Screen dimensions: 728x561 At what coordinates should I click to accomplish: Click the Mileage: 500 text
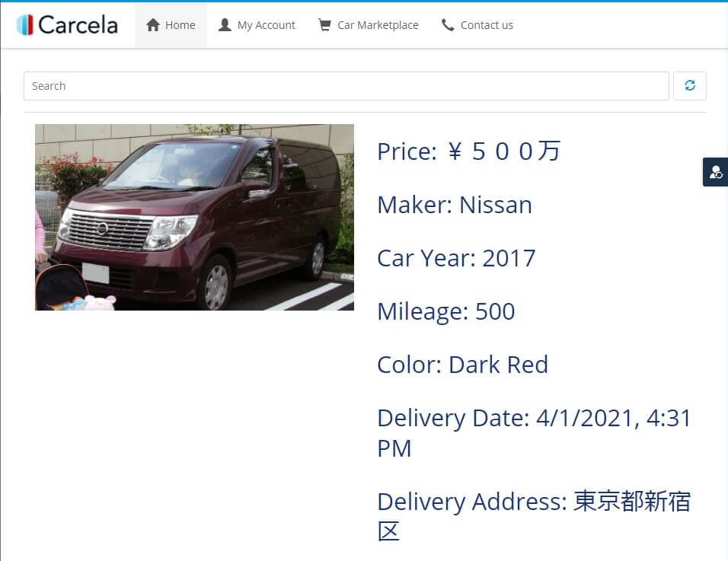click(446, 311)
